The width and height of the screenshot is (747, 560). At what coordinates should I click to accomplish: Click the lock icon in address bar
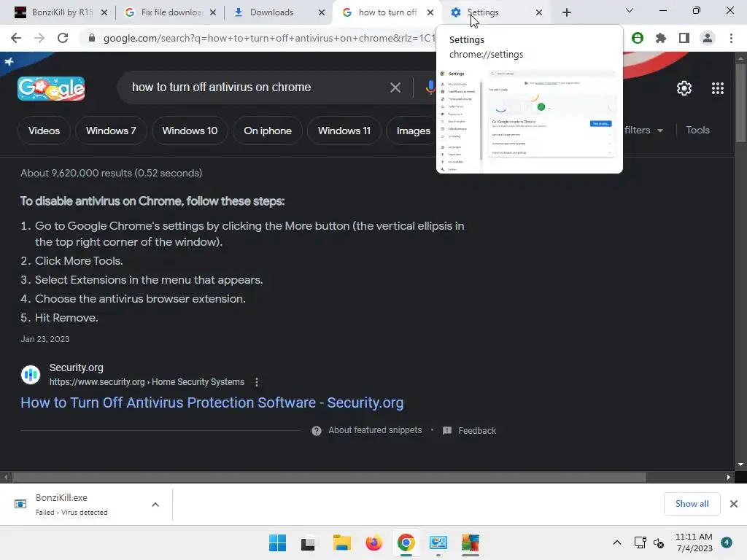[x=92, y=38]
